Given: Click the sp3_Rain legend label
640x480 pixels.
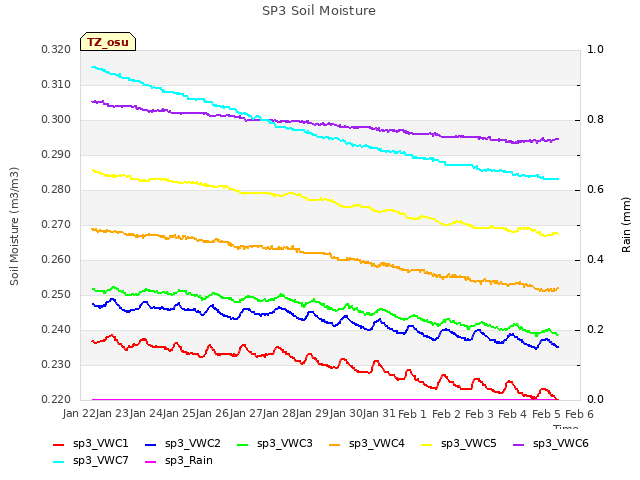Looking at the screenshot, I should (x=189, y=460).
